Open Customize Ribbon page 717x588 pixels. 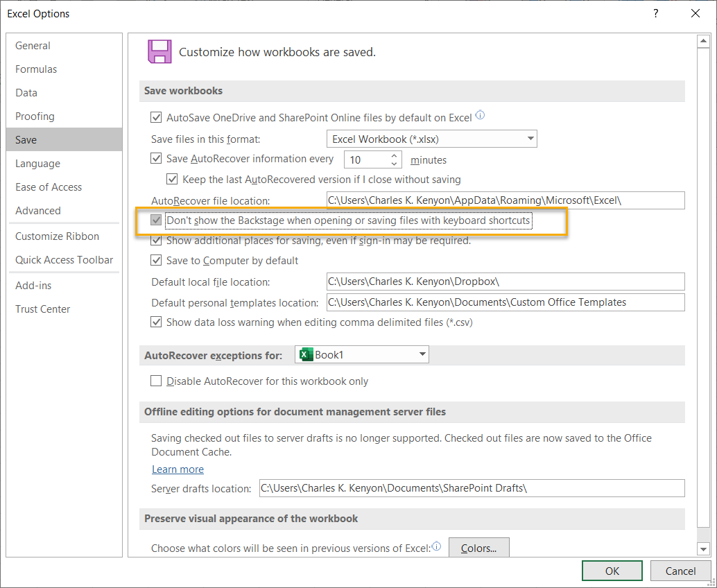[x=64, y=236]
